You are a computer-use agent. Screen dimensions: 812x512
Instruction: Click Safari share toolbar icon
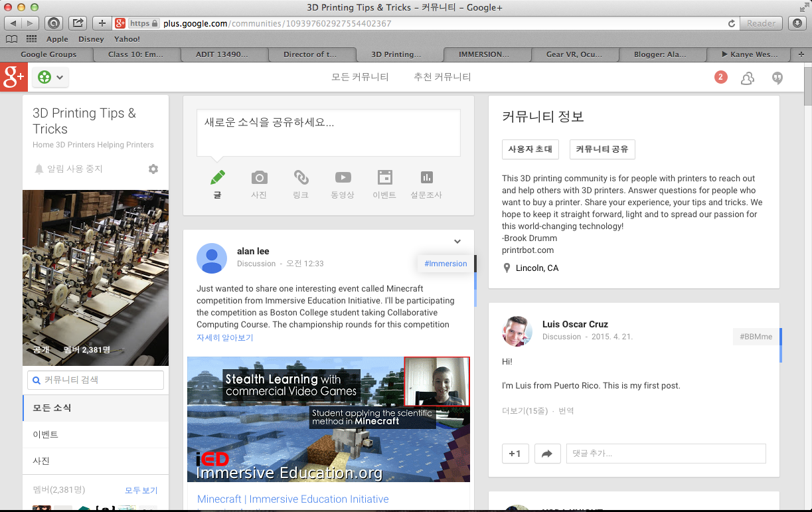(x=78, y=23)
